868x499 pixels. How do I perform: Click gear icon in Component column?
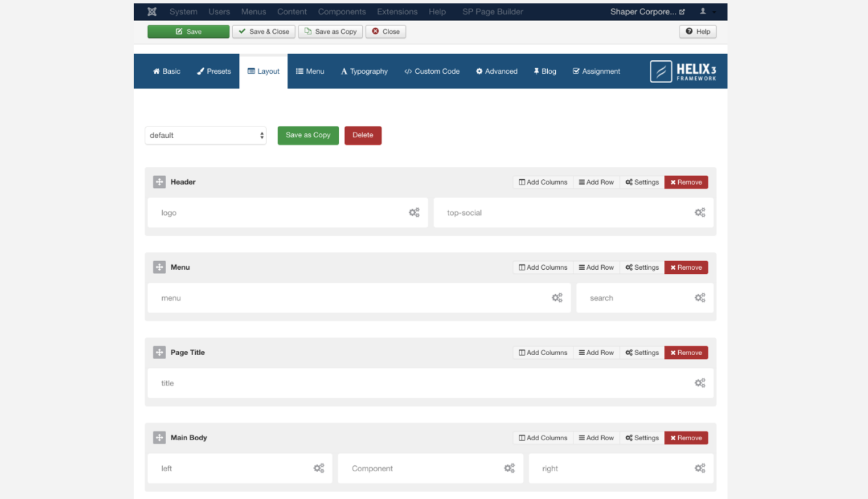[509, 468]
